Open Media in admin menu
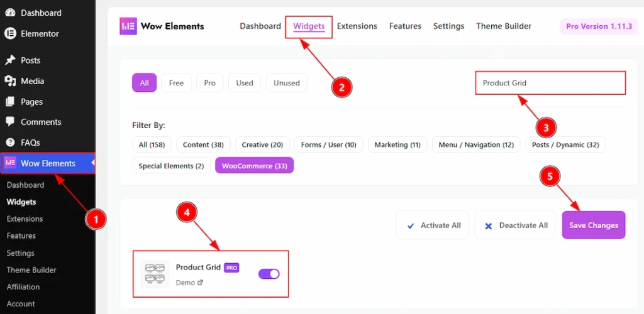644x314 pixels. point(32,81)
